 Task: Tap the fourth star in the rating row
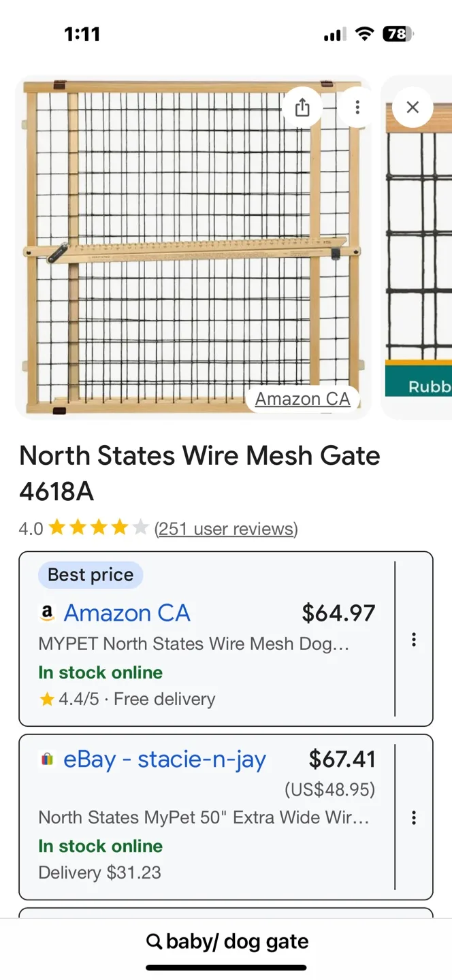click(x=118, y=527)
